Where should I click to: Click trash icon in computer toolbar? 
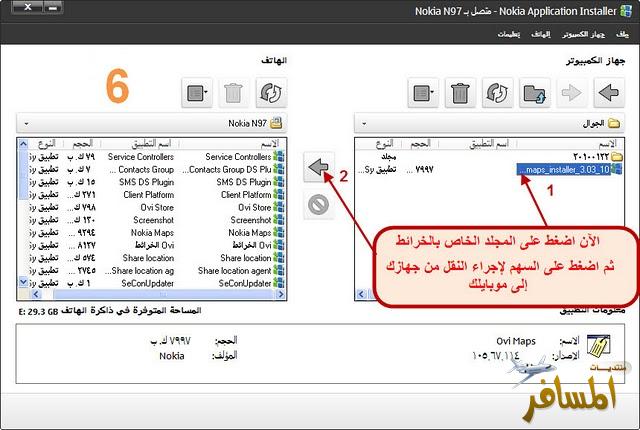point(460,93)
